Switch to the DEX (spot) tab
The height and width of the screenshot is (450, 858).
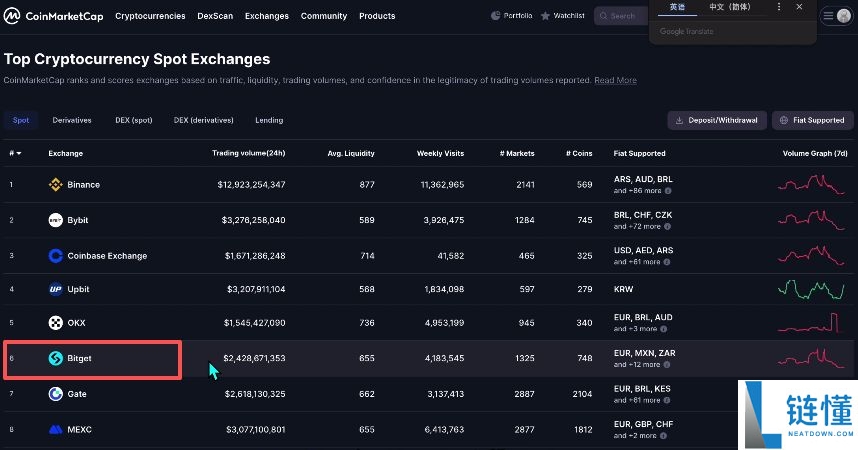point(134,120)
